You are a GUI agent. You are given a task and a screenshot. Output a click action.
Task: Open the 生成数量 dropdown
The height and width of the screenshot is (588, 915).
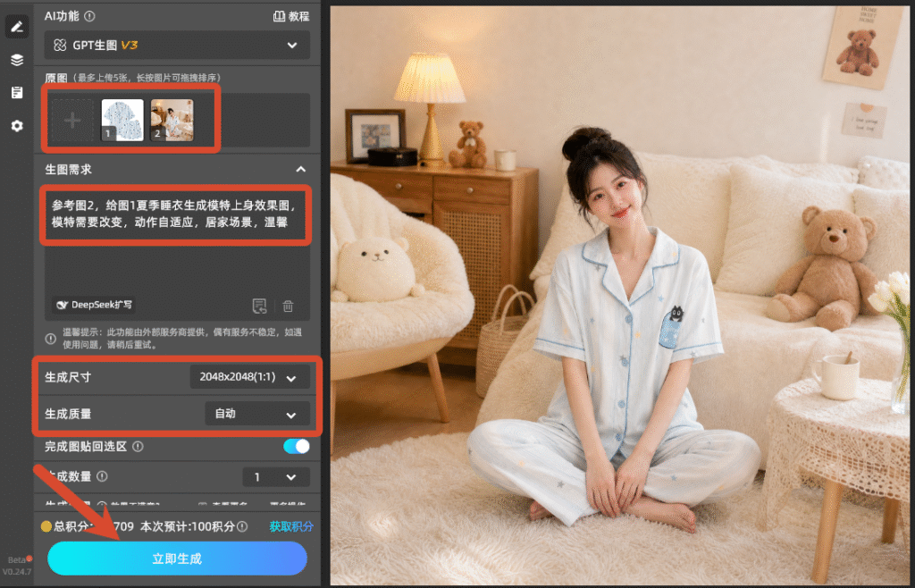276,477
